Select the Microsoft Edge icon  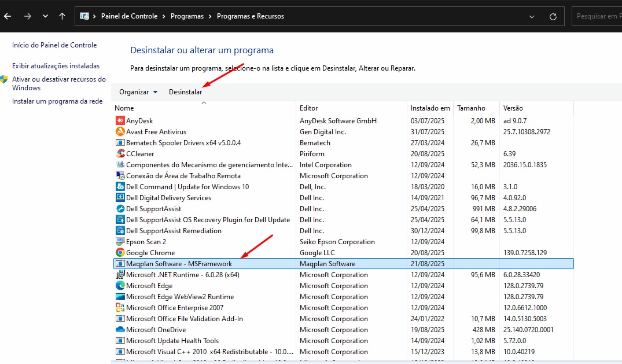click(120, 285)
